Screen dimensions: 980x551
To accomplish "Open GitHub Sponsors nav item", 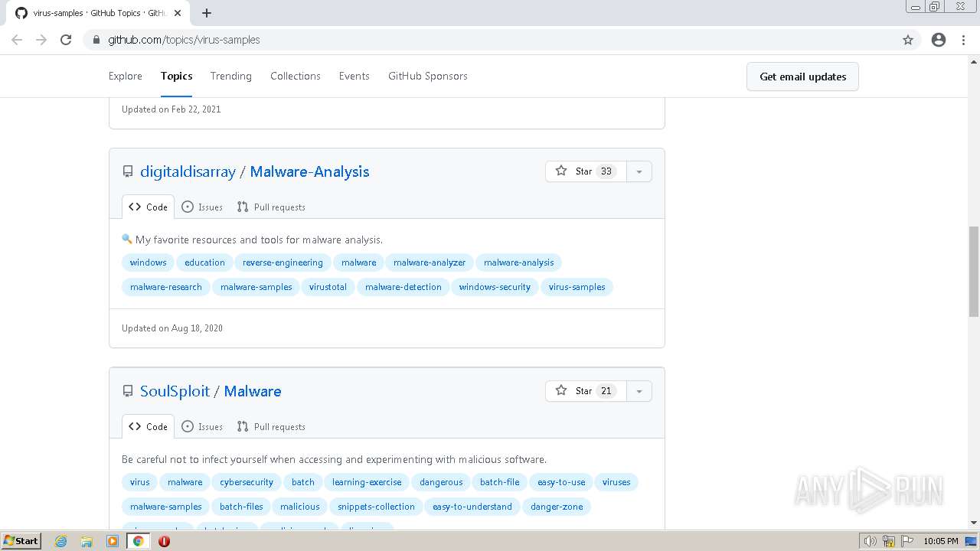I will click(x=428, y=76).
